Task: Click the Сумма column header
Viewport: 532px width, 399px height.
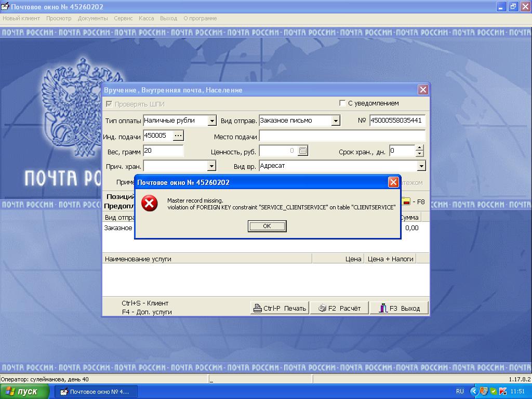Action: coord(410,218)
